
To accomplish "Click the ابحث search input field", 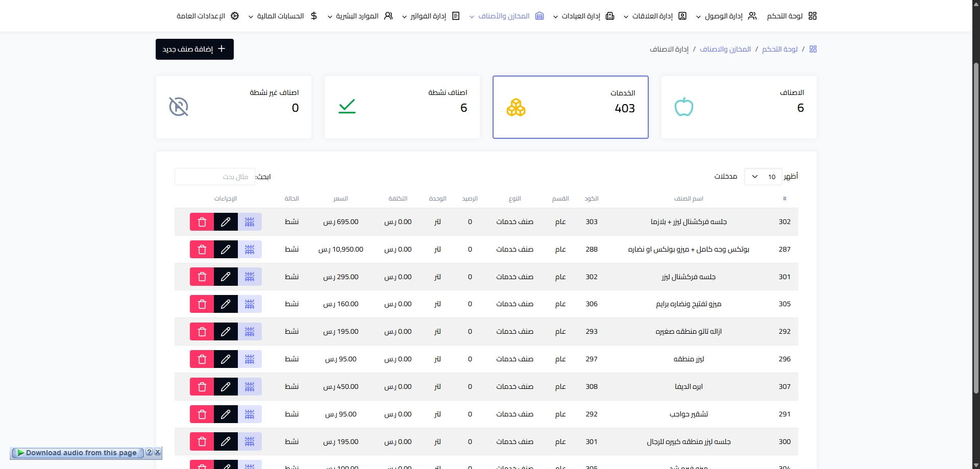I will (x=215, y=177).
